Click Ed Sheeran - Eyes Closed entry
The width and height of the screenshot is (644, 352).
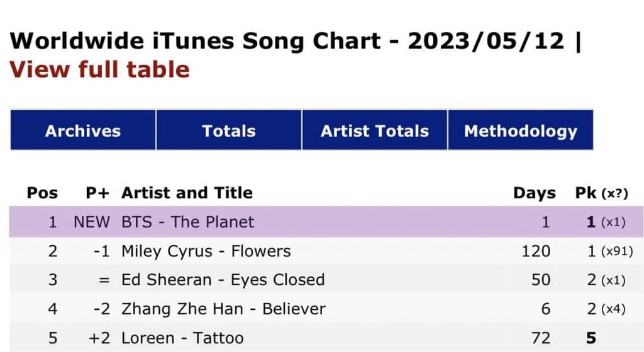click(x=223, y=280)
